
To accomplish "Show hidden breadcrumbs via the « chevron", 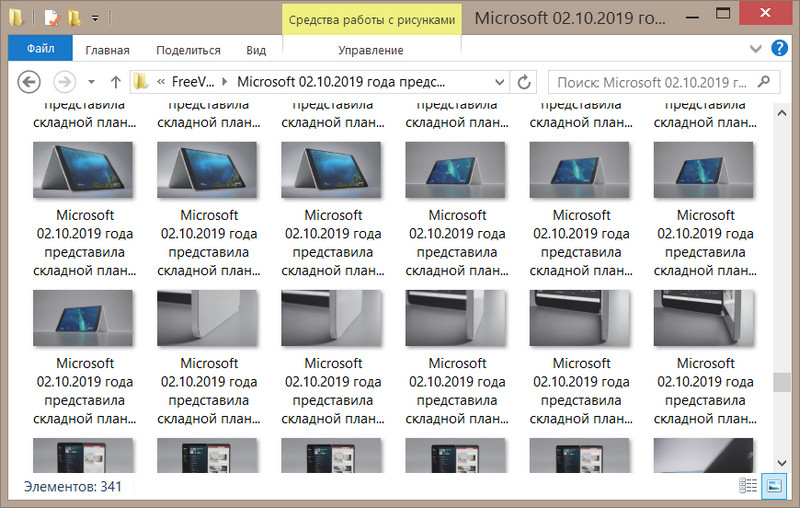I will pos(161,82).
